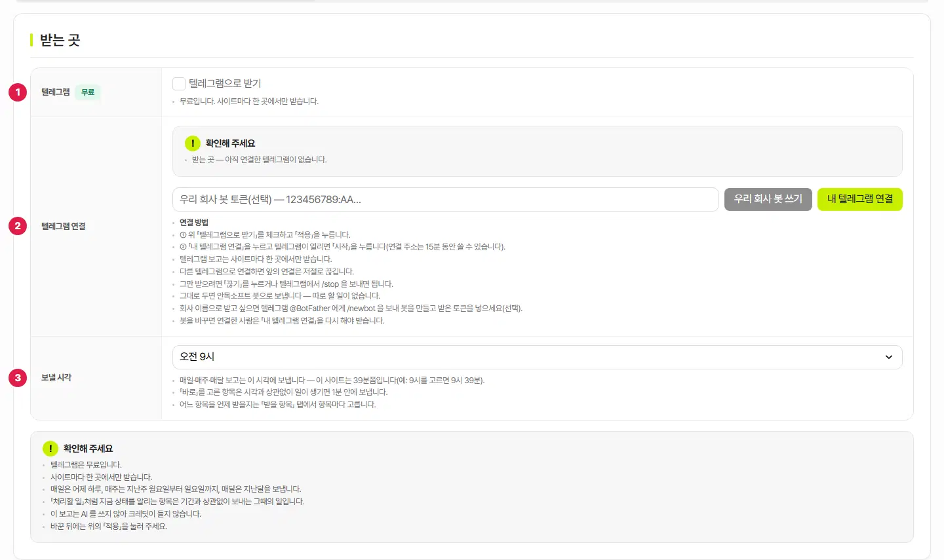Select the 보낼 시각 row label
This screenshot has height=560, width=944.
tap(56, 378)
